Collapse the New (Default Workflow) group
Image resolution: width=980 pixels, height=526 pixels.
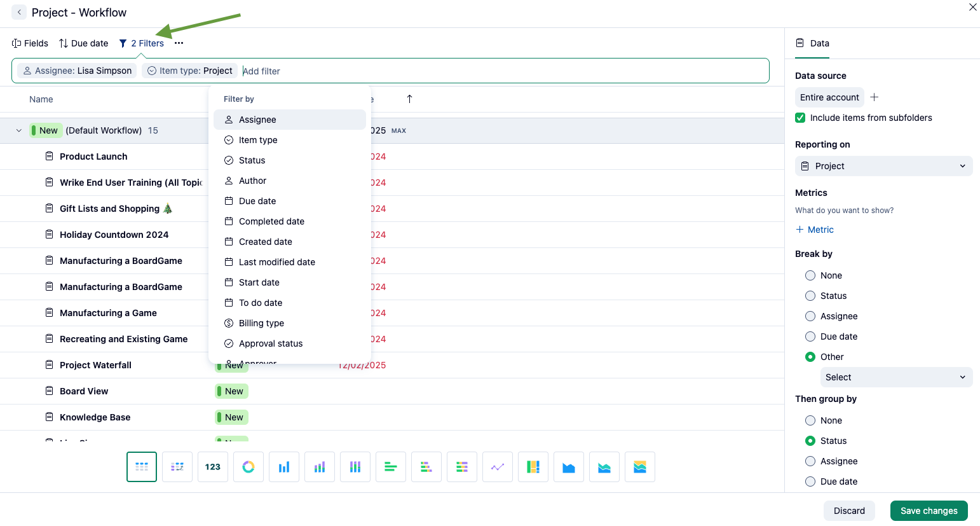coord(19,130)
